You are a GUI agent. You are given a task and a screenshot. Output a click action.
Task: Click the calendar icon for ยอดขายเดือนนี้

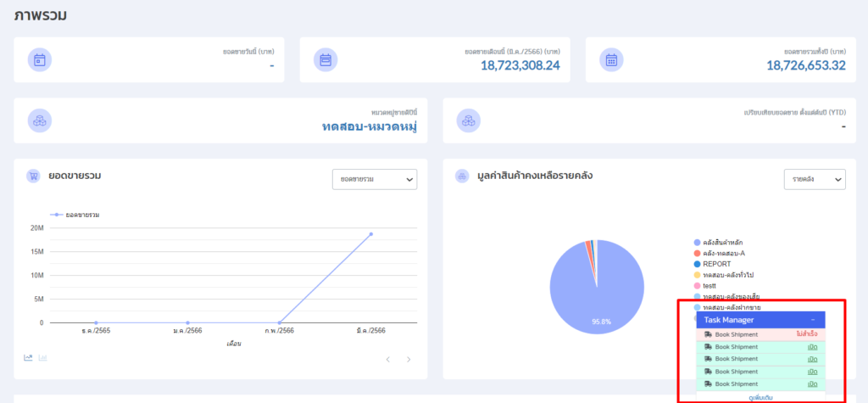click(325, 59)
